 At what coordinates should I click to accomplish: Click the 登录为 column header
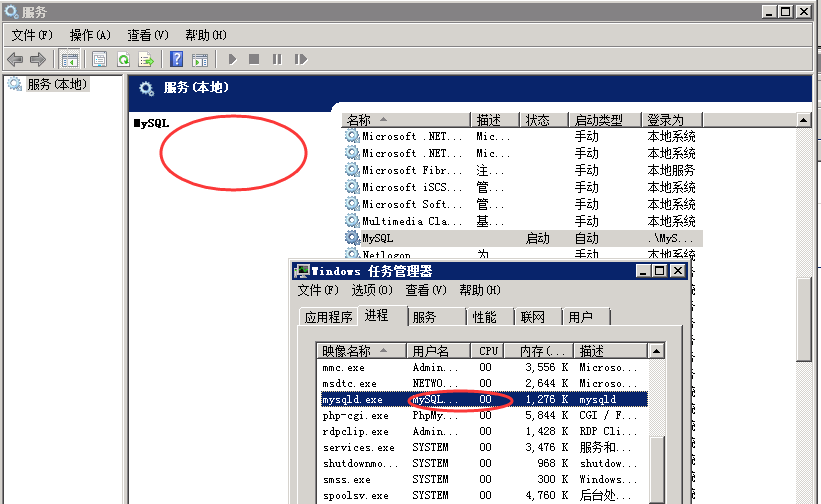pos(672,120)
